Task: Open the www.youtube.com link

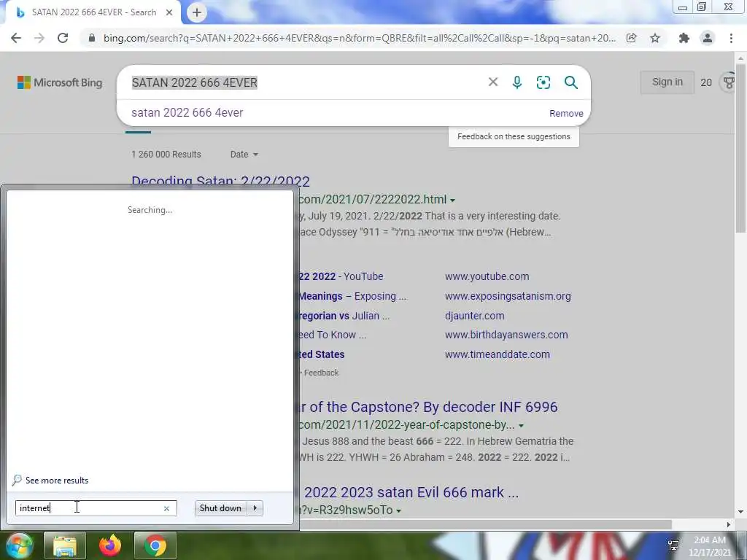Action: (x=487, y=276)
